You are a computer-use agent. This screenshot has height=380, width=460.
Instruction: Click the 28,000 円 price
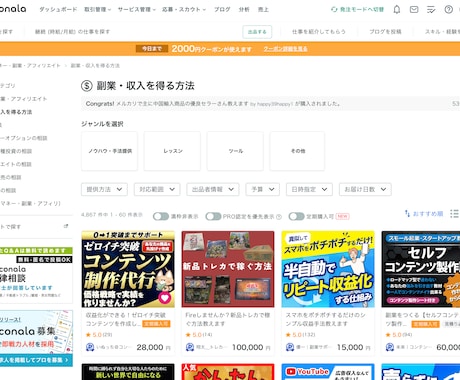coord(153,347)
